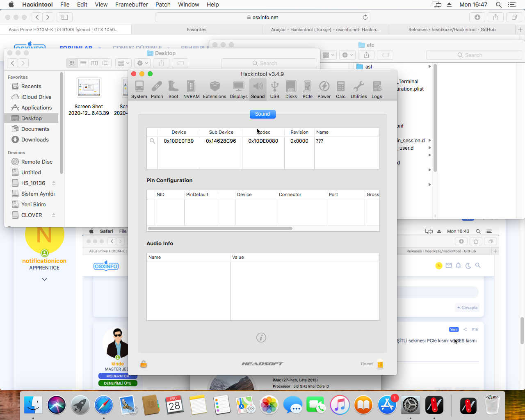Switch to the GitHub Releases tab
525x420 pixels.
[452, 30]
